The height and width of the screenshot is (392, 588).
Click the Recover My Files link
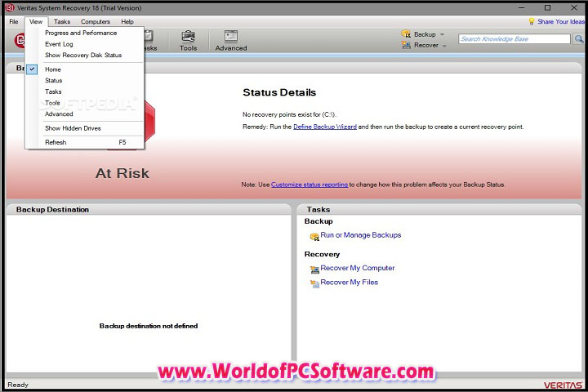pyautogui.click(x=350, y=282)
